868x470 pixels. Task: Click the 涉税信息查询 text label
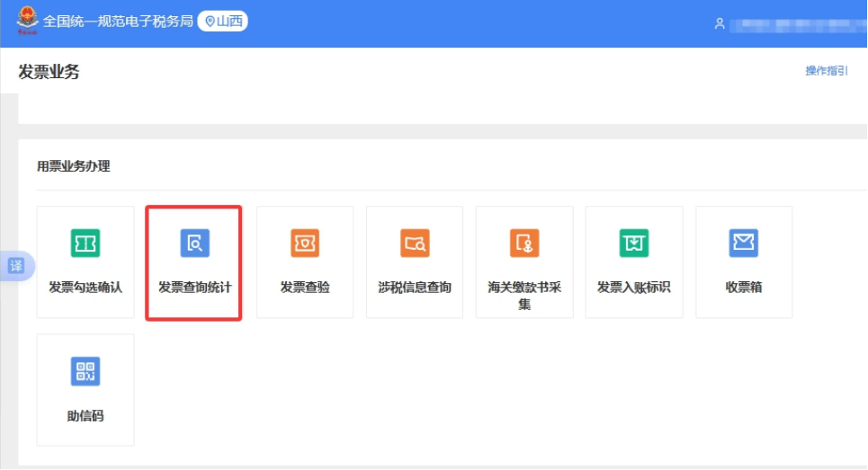point(415,288)
